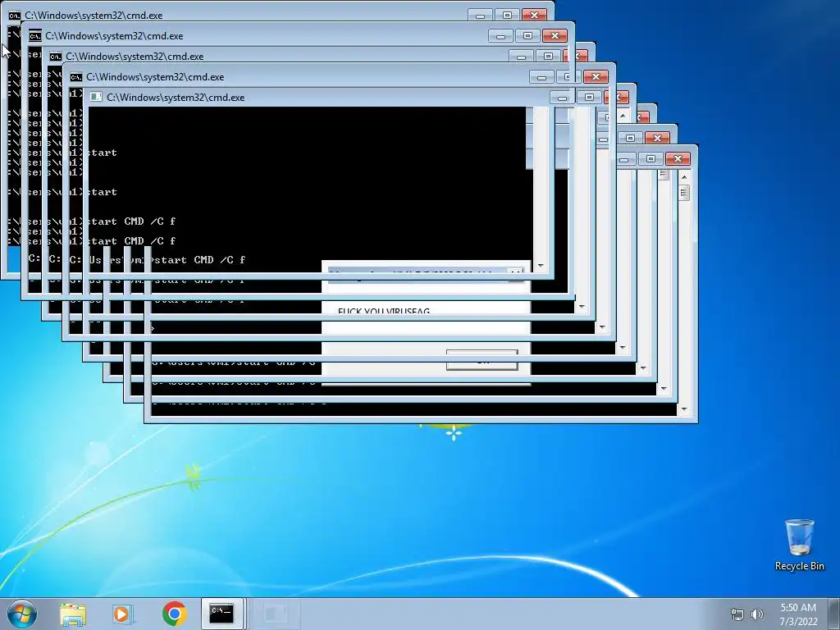Click scroll-down arrow of sixth cascaded cmd window

point(643,368)
